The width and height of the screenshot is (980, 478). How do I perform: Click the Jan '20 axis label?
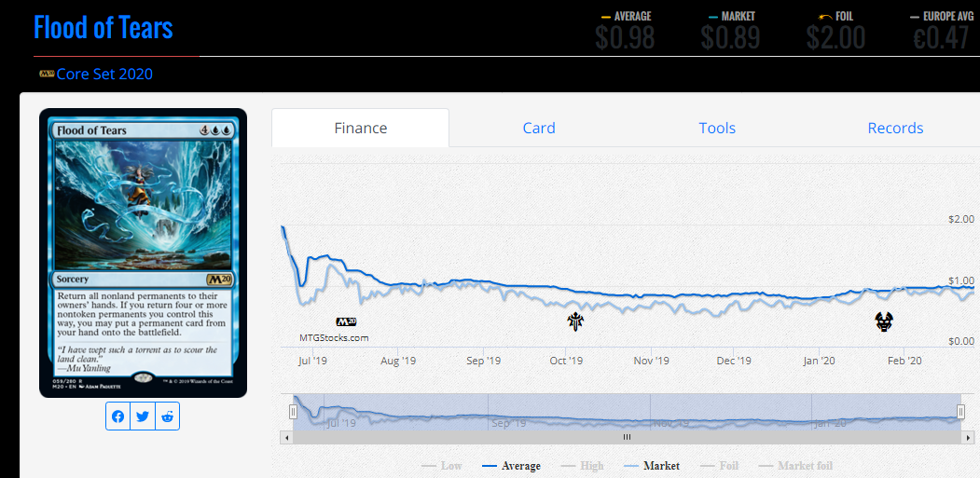[x=820, y=362]
